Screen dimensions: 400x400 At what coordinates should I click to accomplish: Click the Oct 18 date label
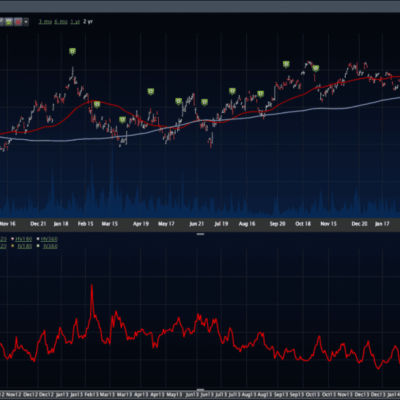[303, 224]
